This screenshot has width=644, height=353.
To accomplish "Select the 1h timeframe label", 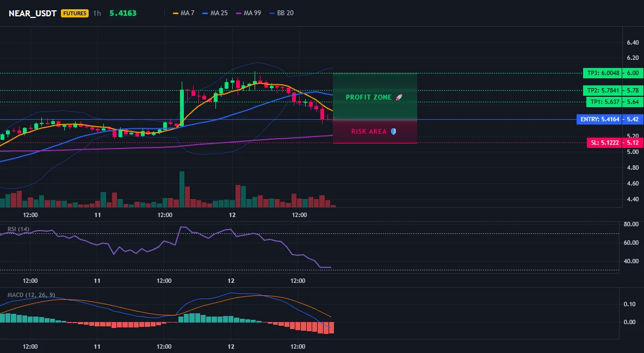I will 97,13.
